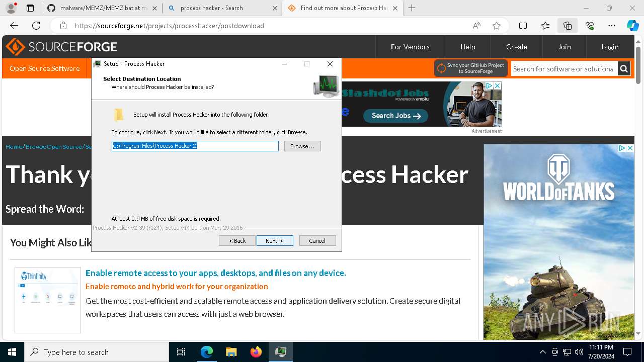Click Sync your GitHub Project button
The width and height of the screenshot is (644, 362).
470,68
